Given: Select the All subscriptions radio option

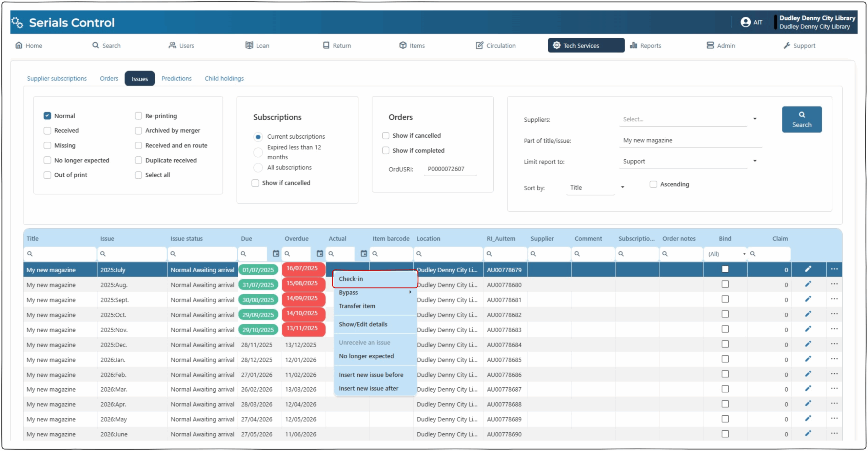Looking at the screenshot, I should 258,168.
